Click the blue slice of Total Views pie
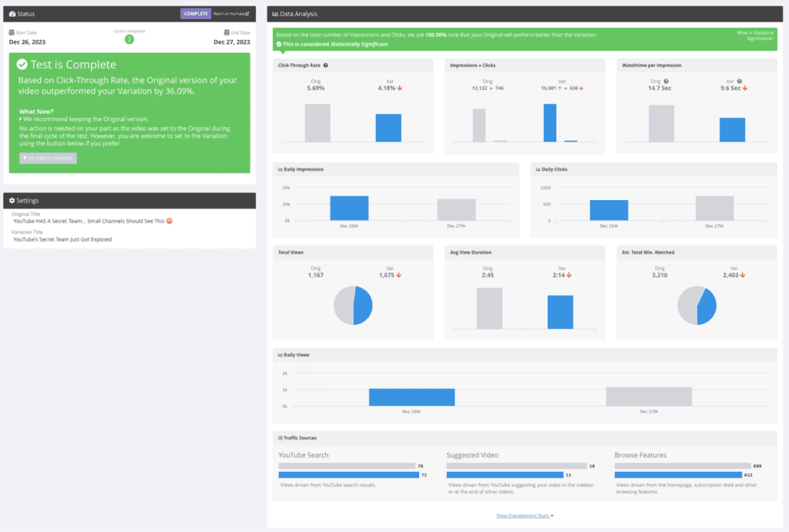Image resolution: width=789 pixels, height=532 pixels. (x=362, y=306)
